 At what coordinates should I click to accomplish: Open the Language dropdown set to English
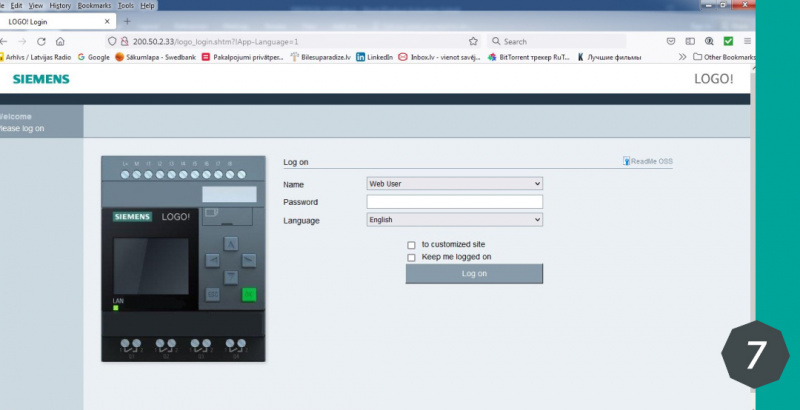tap(454, 219)
